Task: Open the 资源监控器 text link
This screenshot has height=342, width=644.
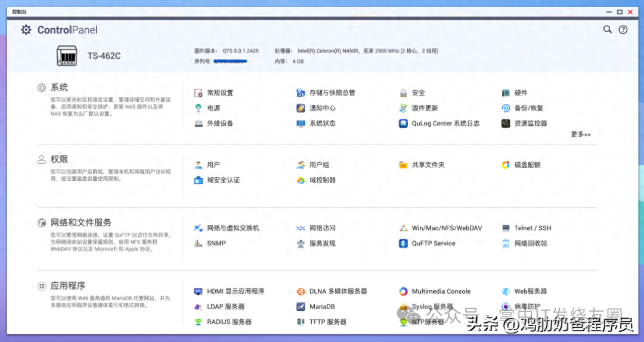Action: [x=531, y=124]
